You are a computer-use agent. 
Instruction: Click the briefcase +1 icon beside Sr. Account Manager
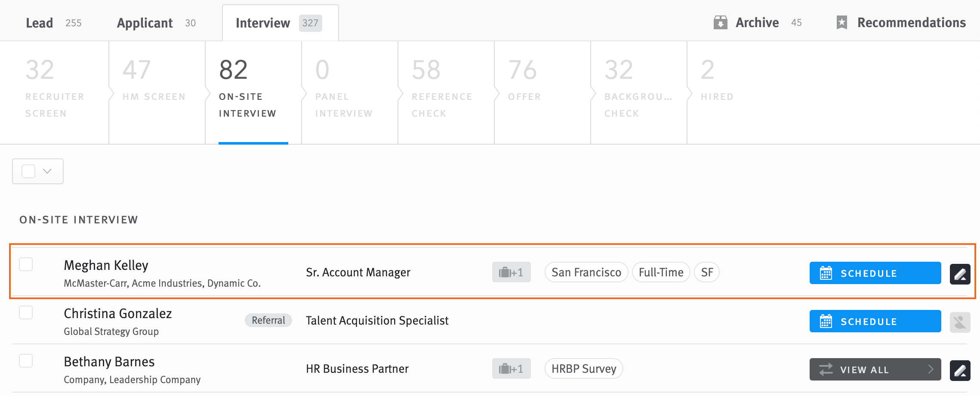pyautogui.click(x=511, y=272)
